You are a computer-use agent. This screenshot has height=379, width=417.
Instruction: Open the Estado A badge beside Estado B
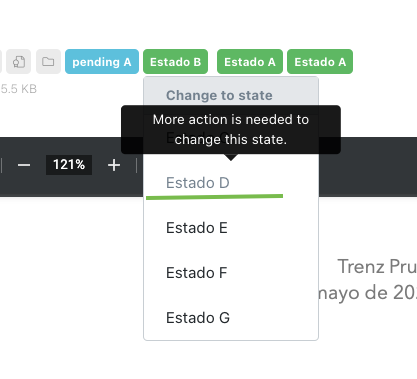pyautogui.click(x=250, y=62)
